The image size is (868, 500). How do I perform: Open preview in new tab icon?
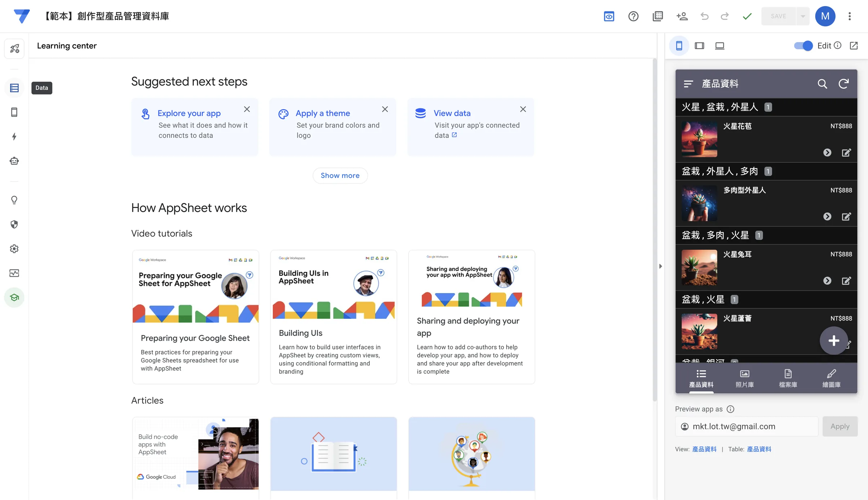(854, 46)
